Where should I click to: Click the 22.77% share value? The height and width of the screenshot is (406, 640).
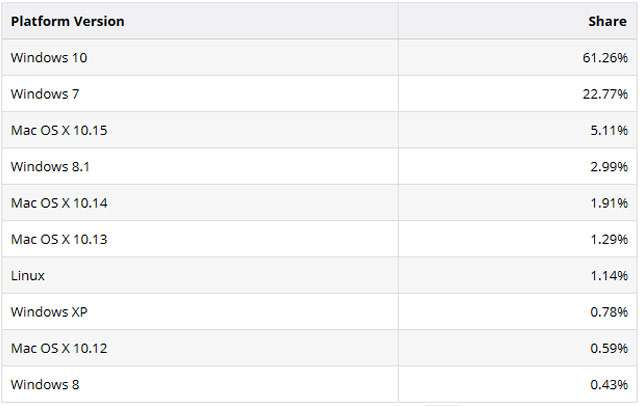pos(603,94)
